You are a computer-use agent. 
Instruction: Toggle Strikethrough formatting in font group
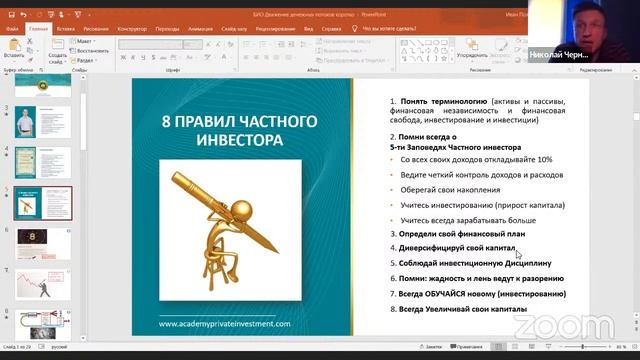pyautogui.click(x=163, y=58)
